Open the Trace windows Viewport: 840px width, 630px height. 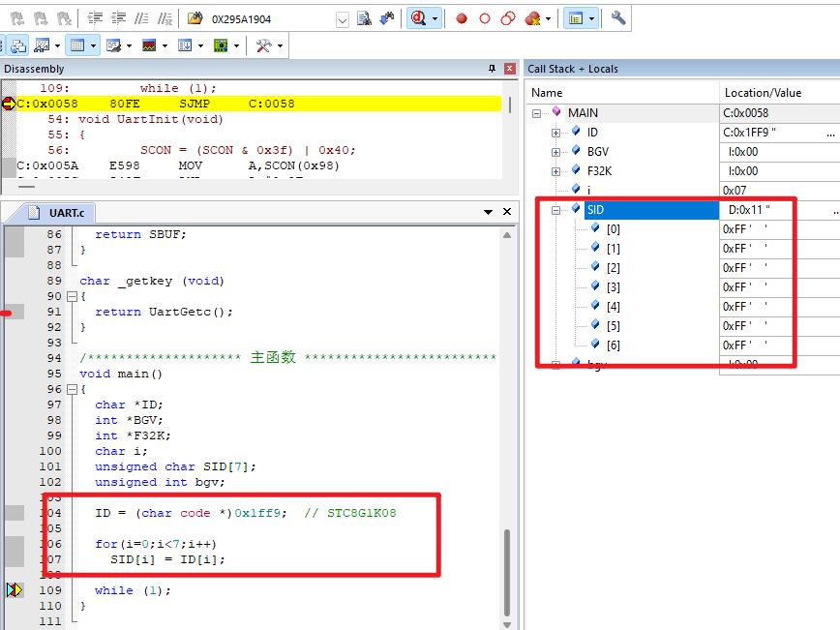tap(185, 45)
